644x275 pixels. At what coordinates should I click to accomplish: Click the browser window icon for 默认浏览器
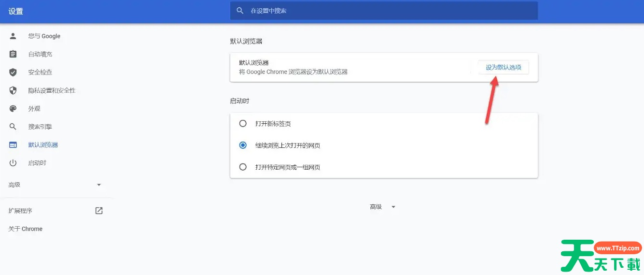point(13,145)
